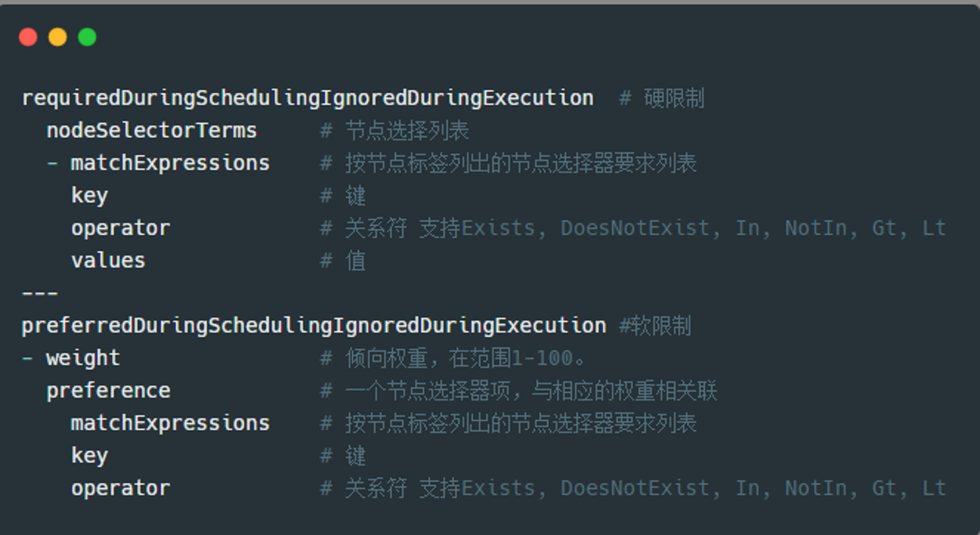Click nodeSelectorTerms key name
980x535 pixels.
pyautogui.click(x=151, y=131)
